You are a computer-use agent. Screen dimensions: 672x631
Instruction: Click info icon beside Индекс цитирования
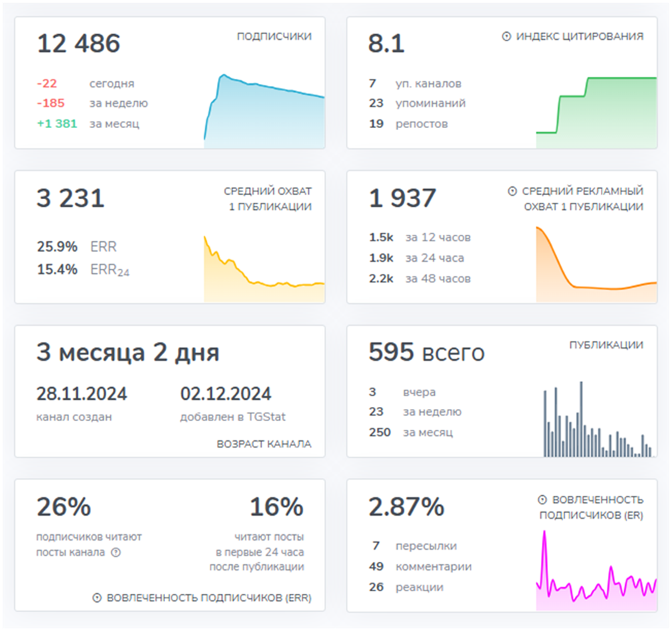tap(506, 37)
